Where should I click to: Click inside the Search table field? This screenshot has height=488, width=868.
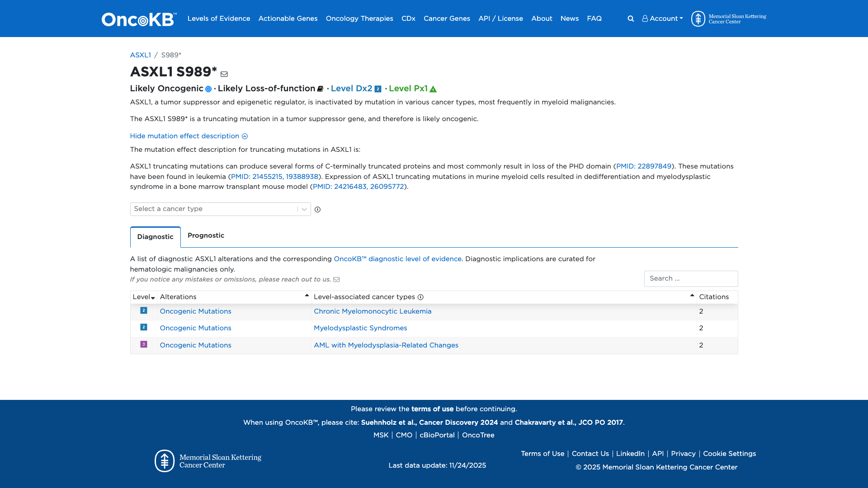691,278
